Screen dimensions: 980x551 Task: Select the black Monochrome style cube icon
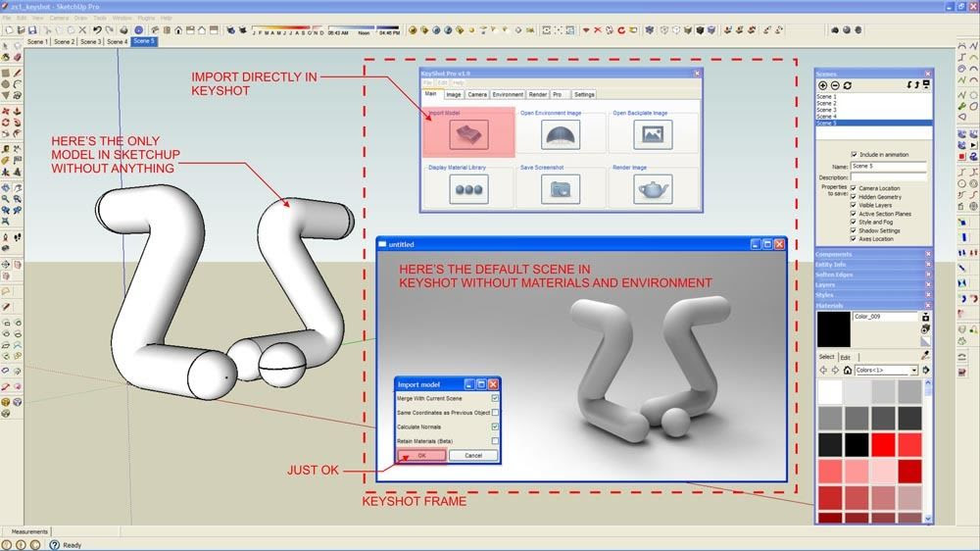click(700, 30)
